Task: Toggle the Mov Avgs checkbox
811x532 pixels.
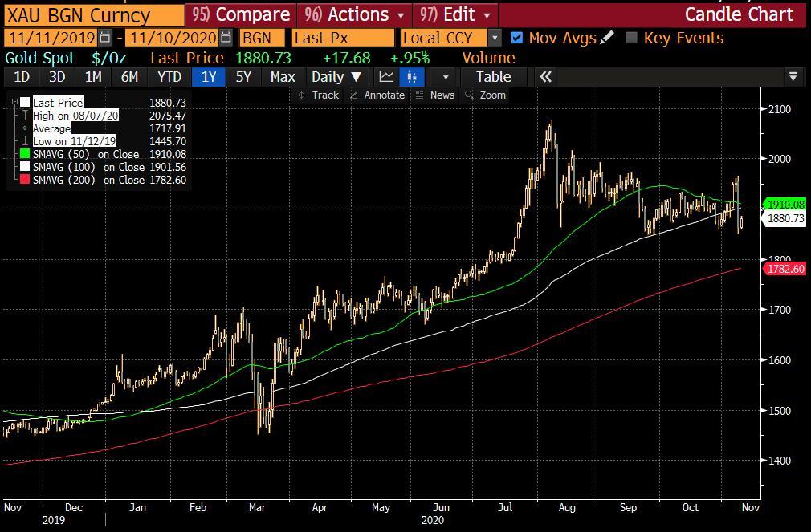Action: point(516,38)
